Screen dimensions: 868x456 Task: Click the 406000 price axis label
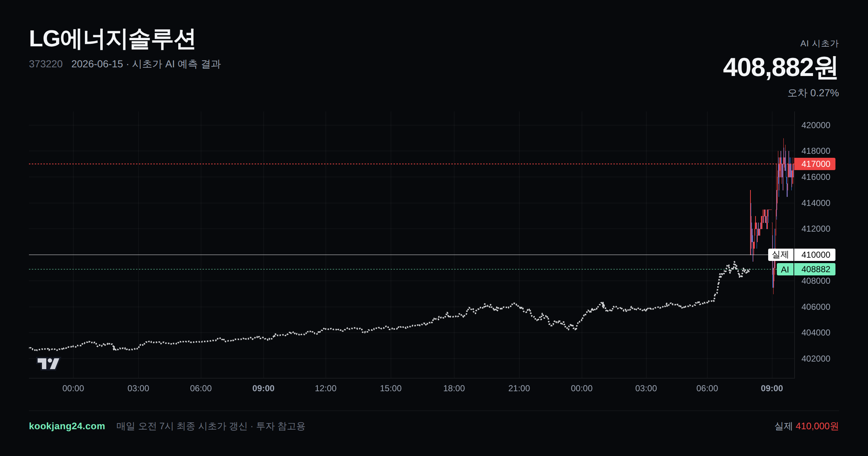(x=816, y=307)
